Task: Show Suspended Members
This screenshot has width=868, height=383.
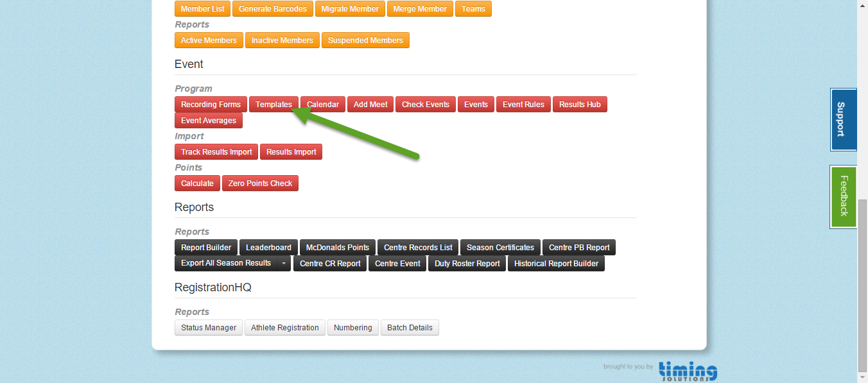Action: tap(365, 40)
